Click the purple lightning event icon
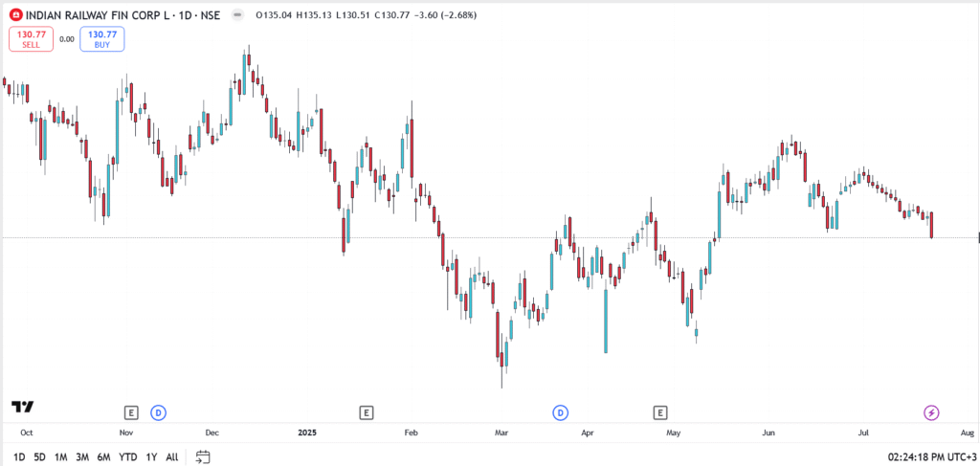 coord(931,412)
